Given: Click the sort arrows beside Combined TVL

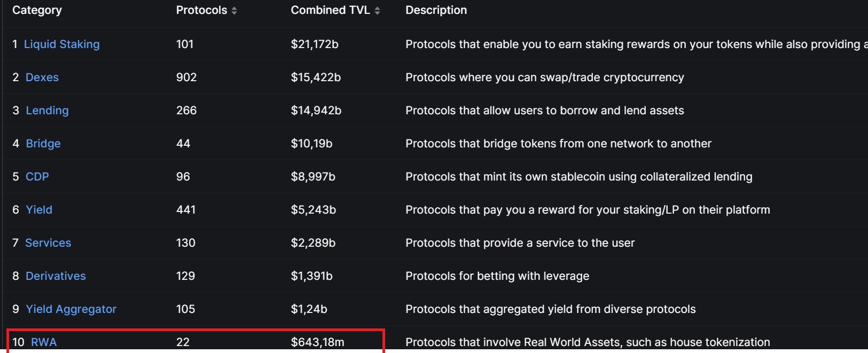Looking at the screenshot, I should (x=377, y=11).
